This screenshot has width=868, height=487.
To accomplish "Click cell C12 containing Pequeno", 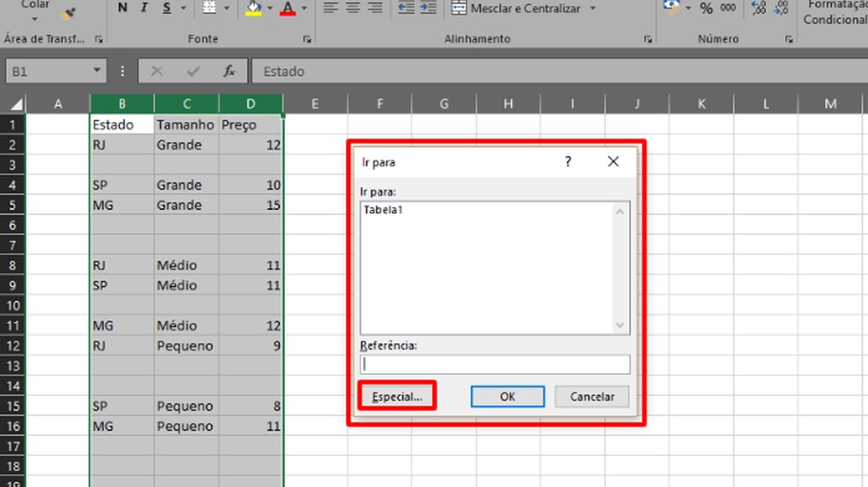I will [x=186, y=346].
